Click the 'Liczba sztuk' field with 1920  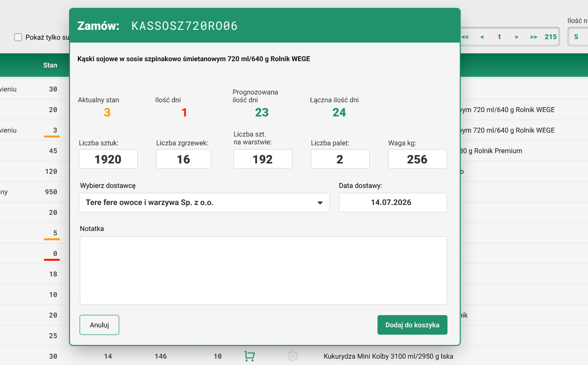[108, 160]
